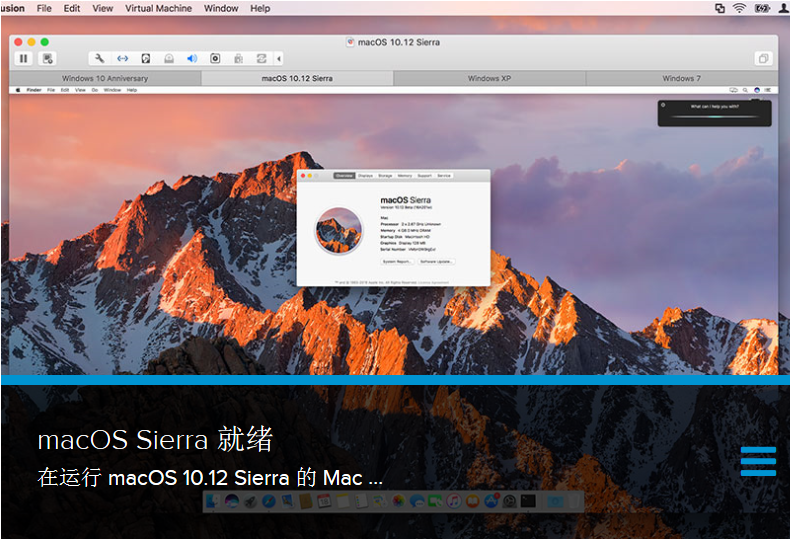Open the snapshots button in toolbar
Screen dimensions: 792x541
[x=47, y=59]
